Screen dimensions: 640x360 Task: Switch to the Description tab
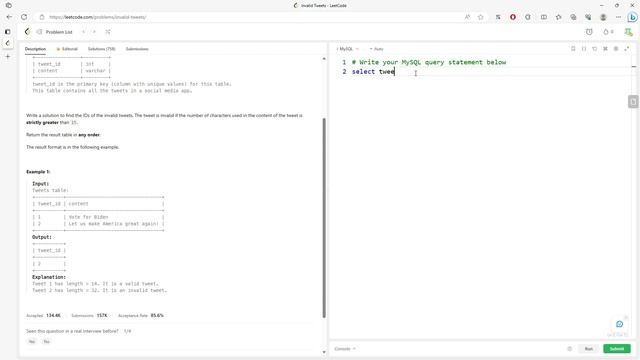(x=35, y=49)
